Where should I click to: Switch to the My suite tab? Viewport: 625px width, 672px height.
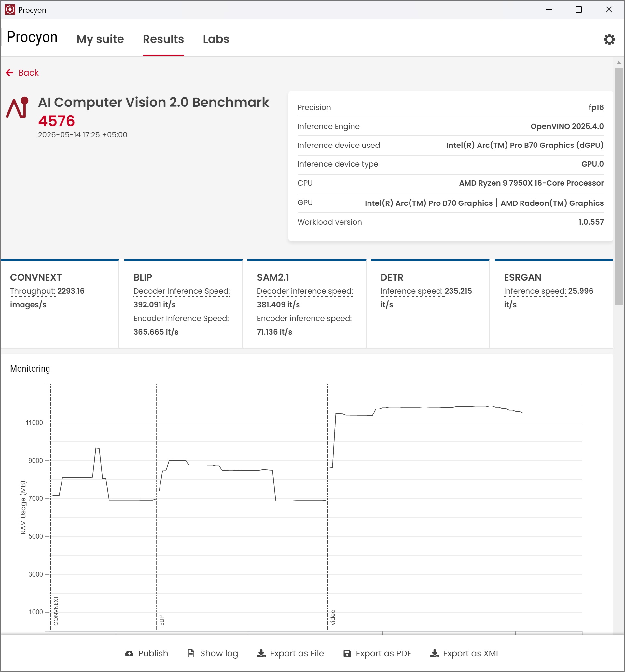100,39
